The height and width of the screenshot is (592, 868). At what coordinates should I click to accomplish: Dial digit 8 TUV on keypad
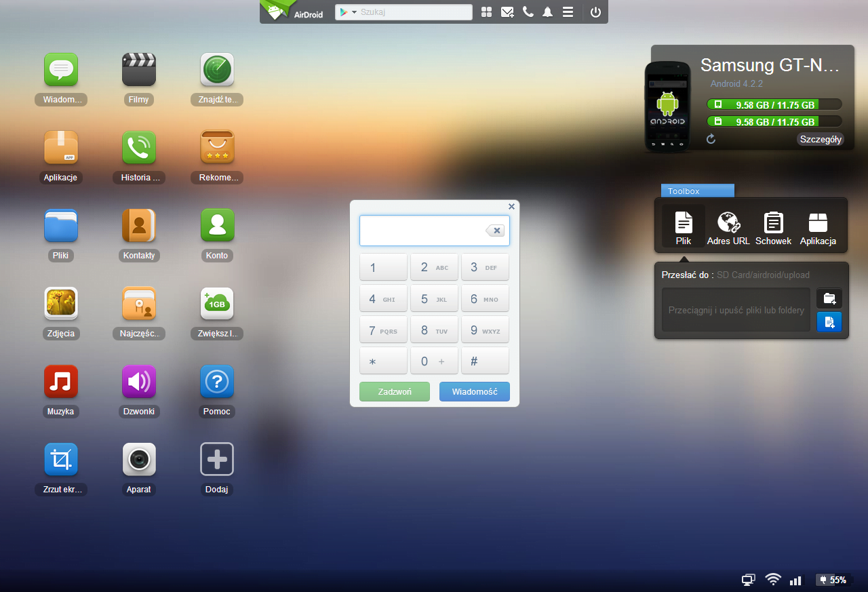434,330
